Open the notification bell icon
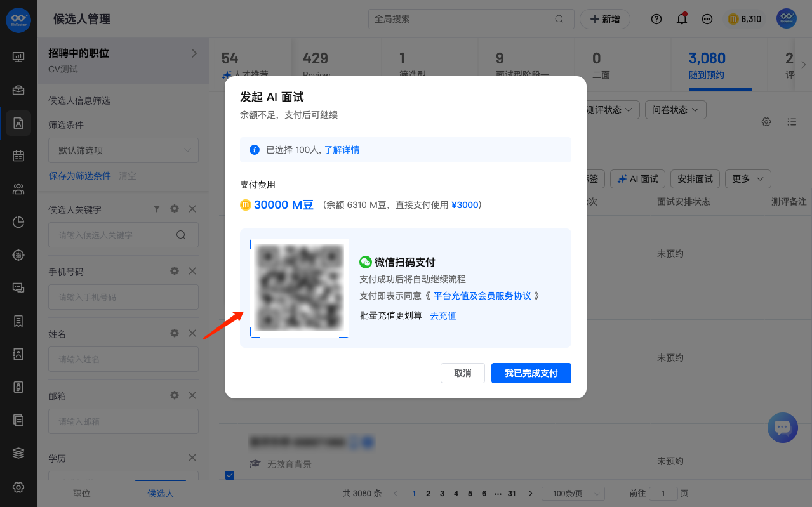 click(x=682, y=19)
